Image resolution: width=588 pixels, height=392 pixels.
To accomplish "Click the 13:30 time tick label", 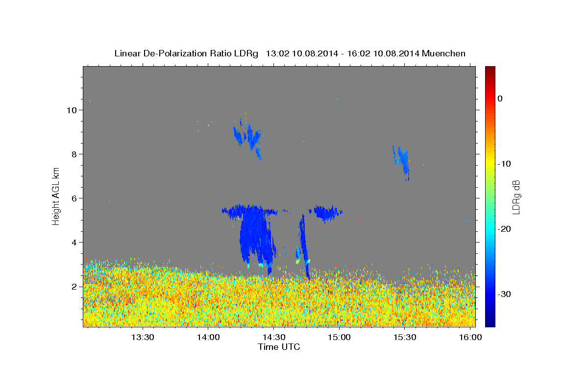I will (x=144, y=338).
